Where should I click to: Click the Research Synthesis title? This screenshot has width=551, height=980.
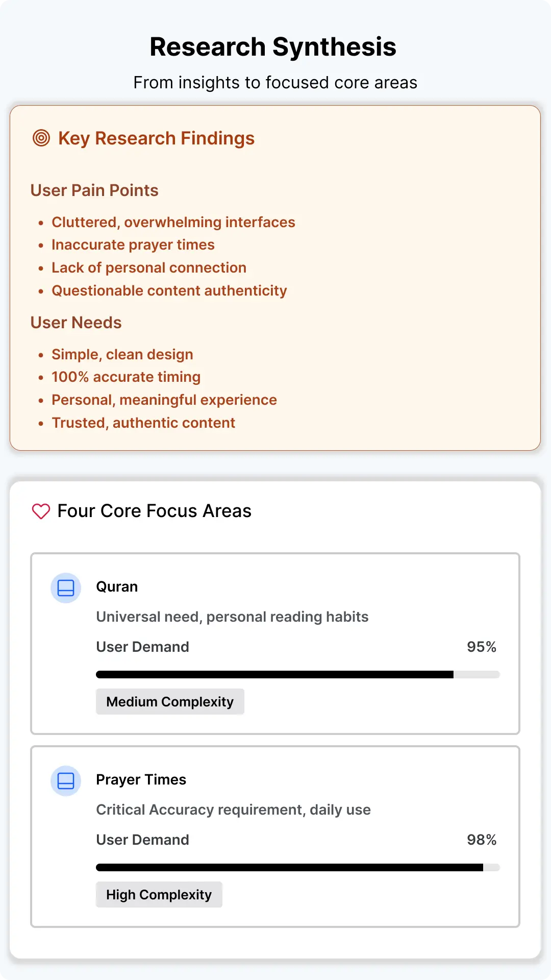273,47
